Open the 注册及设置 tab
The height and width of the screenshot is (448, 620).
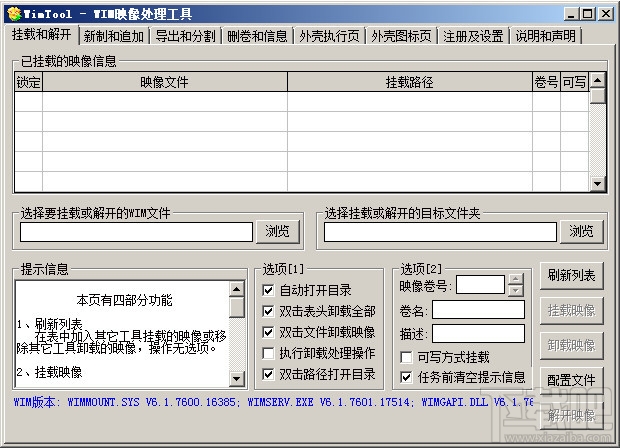click(x=473, y=36)
